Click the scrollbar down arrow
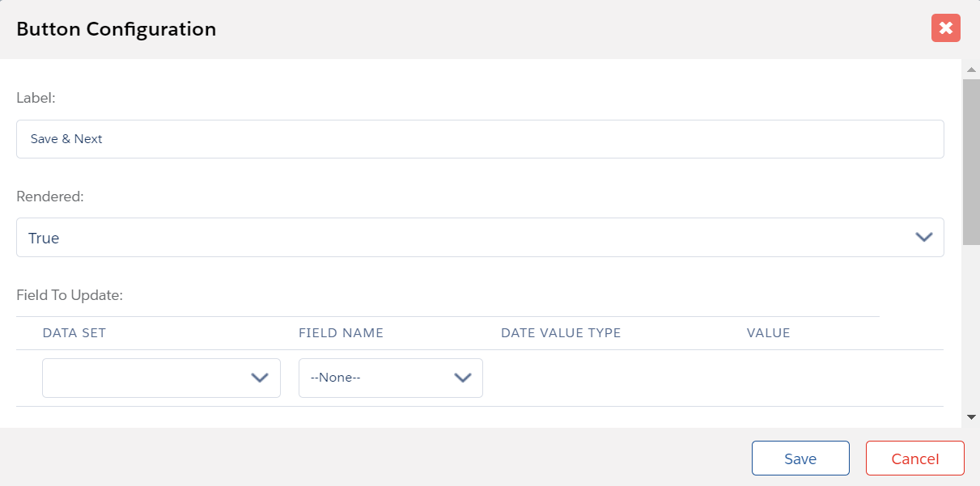 (971, 416)
